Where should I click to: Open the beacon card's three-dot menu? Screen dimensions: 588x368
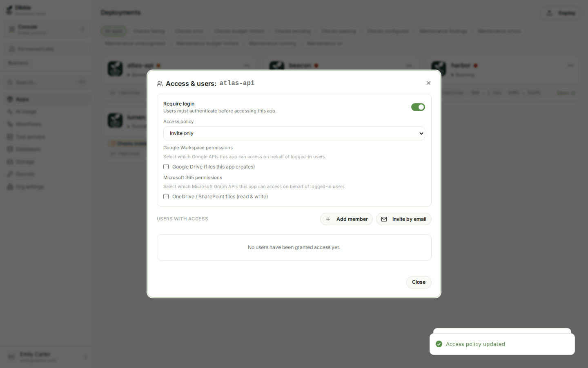409,65
